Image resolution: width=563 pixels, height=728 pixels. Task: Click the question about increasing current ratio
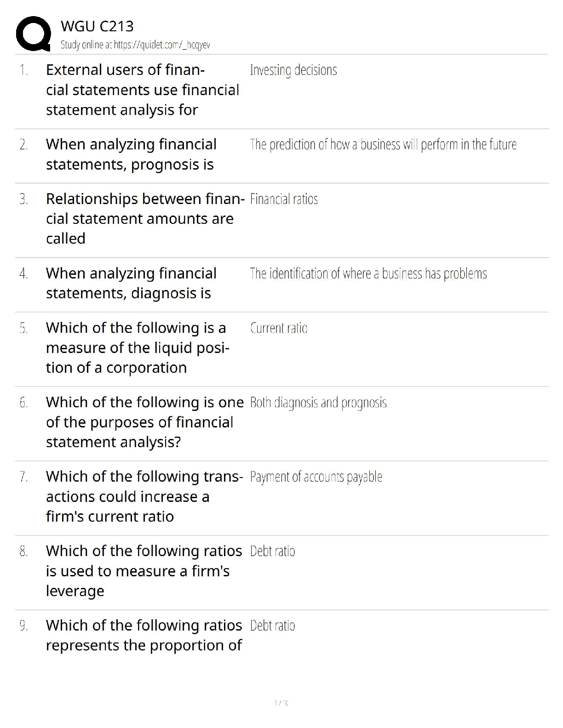click(x=144, y=496)
